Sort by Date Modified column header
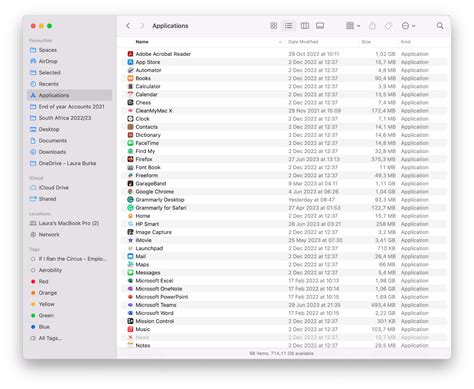This screenshot has height=389, width=474. [303, 42]
